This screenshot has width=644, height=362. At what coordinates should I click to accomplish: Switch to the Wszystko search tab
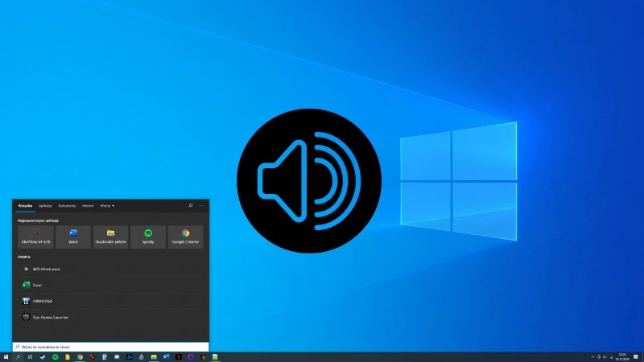(25, 206)
